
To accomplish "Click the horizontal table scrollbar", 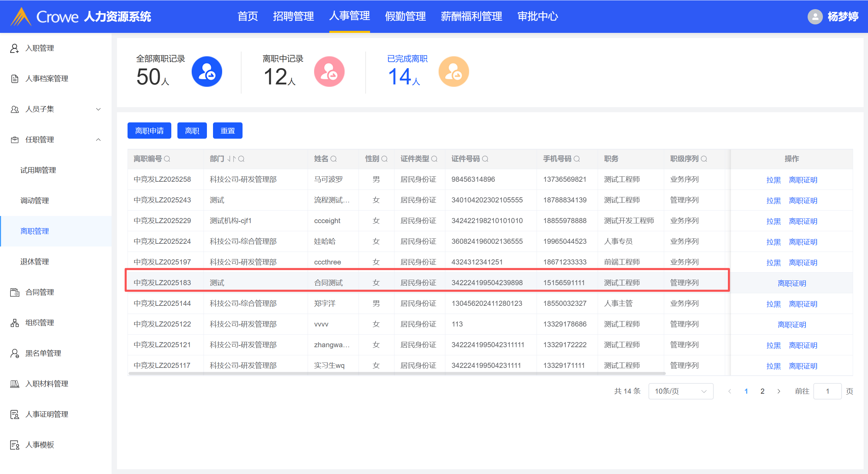I will tap(397, 374).
